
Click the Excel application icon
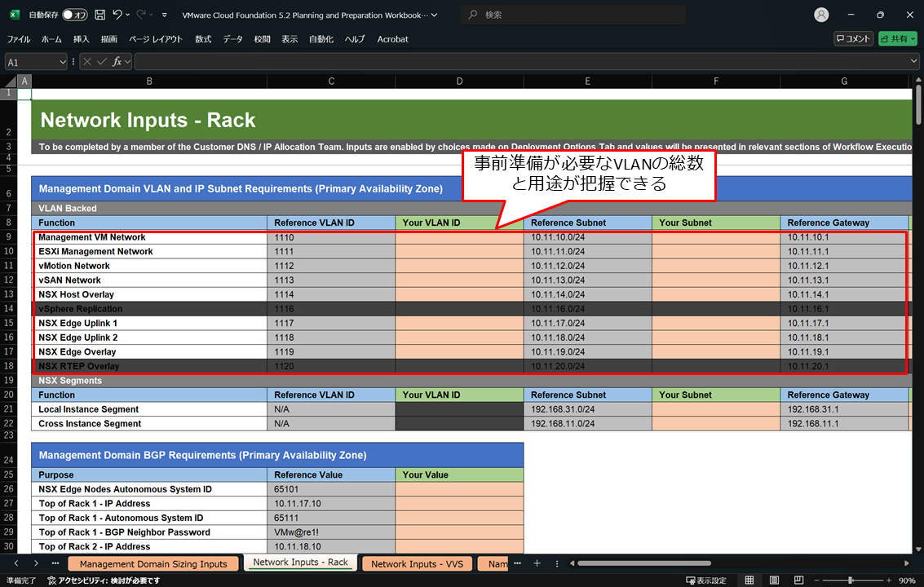tap(14, 15)
